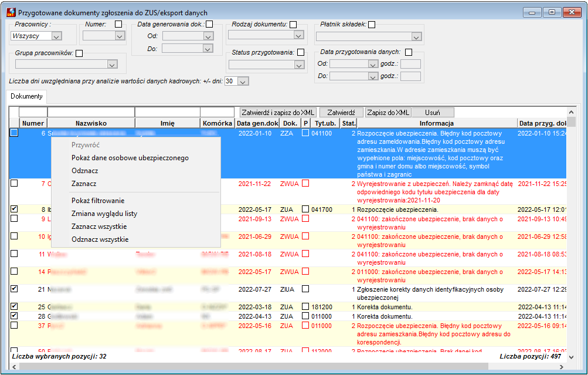Expand the Rodzaj dokumentu dropdown
The height and width of the screenshot is (375, 588).
pos(298,35)
